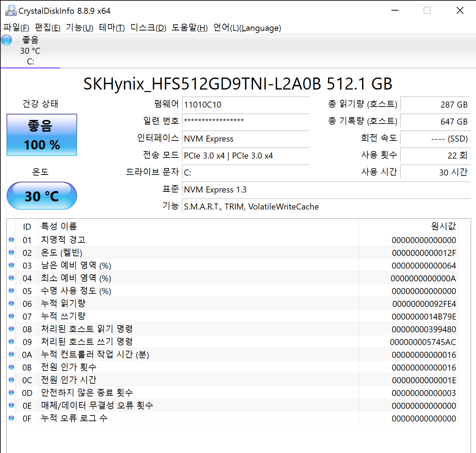Click status dot of row 05 수명 사용 정도
476x453 pixels.
11,291
